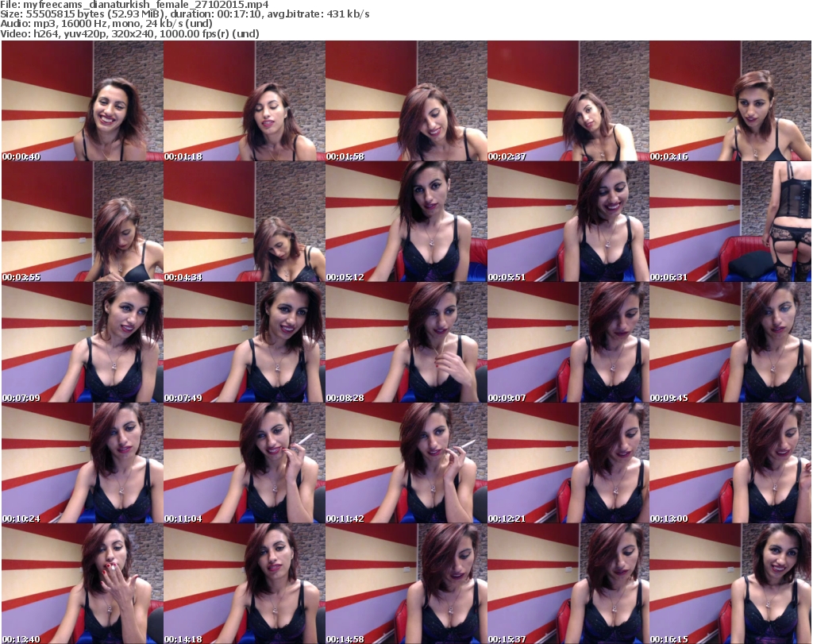The width and height of the screenshot is (813, 644).
Task: Select the thumbnail stamped 00:11:42
Action: coord(406,463)
